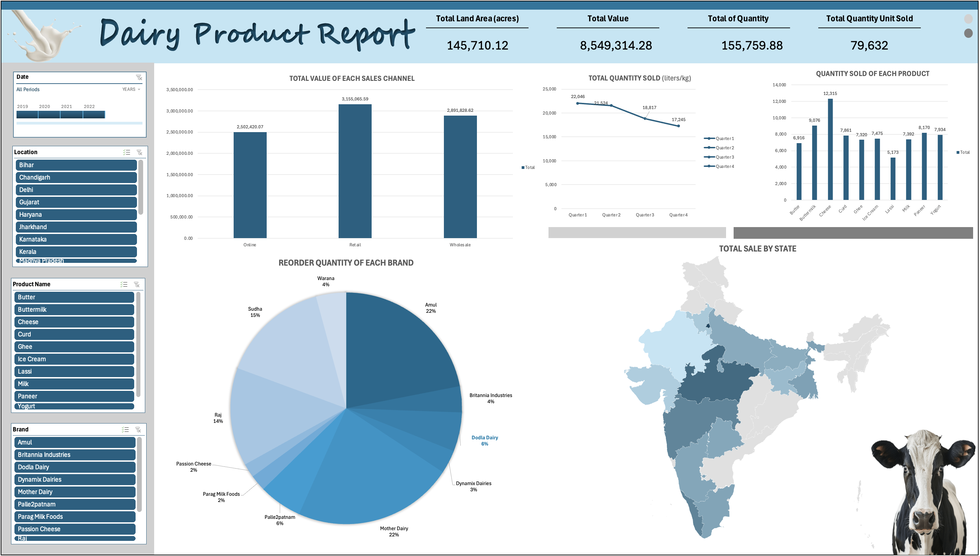Toggle multi-select on the Brand slicer
Screen dimensions: 980x556
tap(125, 430)
